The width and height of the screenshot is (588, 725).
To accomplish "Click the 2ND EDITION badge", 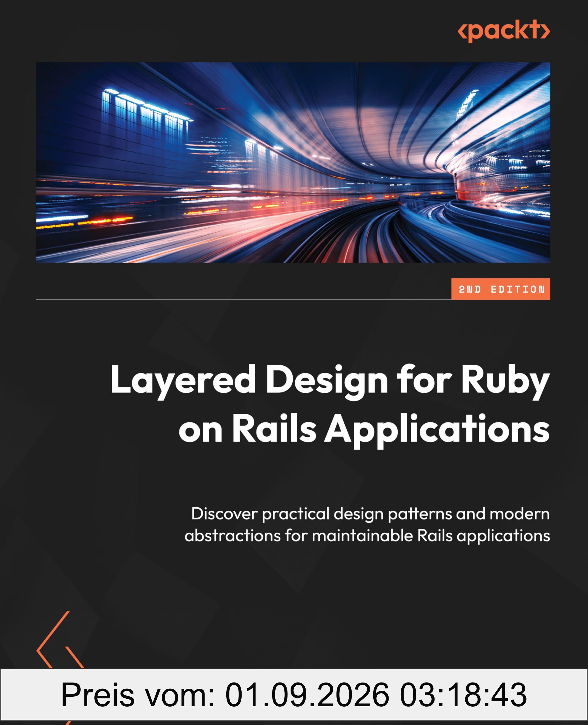I will click(500, 289).
